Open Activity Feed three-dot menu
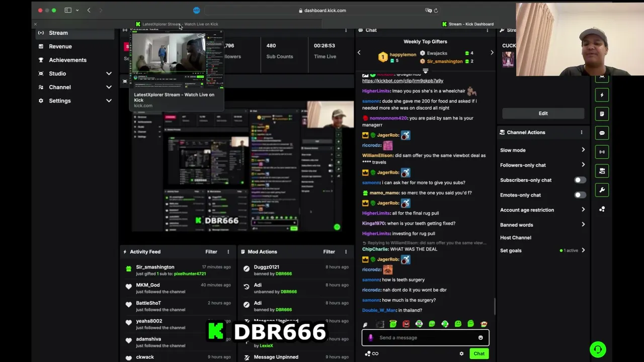Screen dimensions: 644x362 [228, 252]
